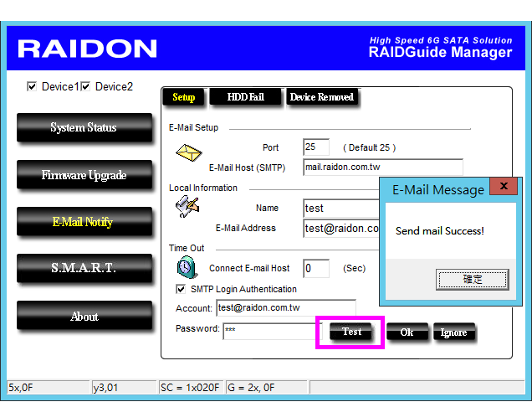Select E-Mail Notify in sidebar

(84, 222)
